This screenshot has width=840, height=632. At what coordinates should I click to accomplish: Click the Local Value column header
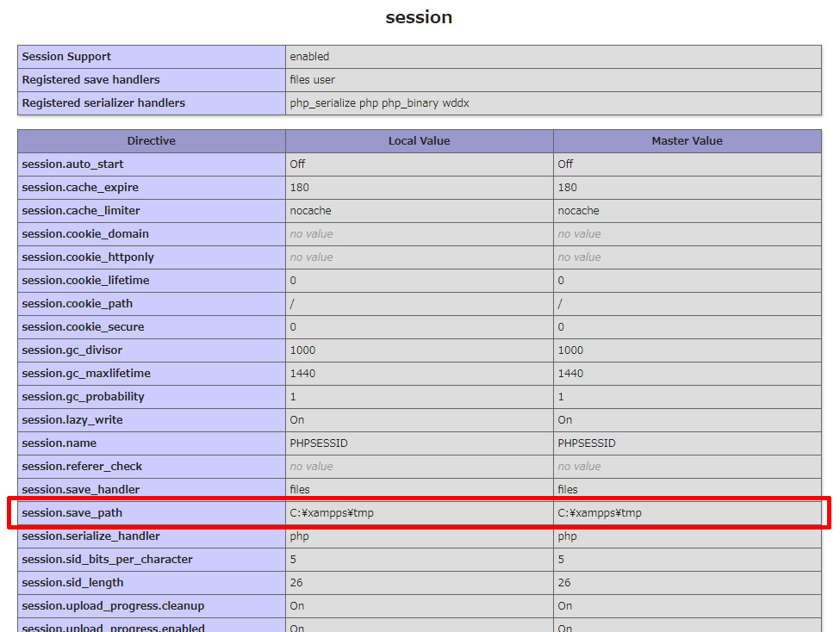(419, 140)
